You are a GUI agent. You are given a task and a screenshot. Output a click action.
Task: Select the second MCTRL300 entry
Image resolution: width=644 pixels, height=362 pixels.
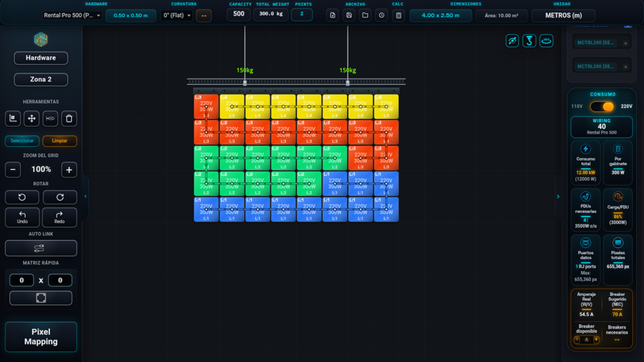click(x=595, y=66)
